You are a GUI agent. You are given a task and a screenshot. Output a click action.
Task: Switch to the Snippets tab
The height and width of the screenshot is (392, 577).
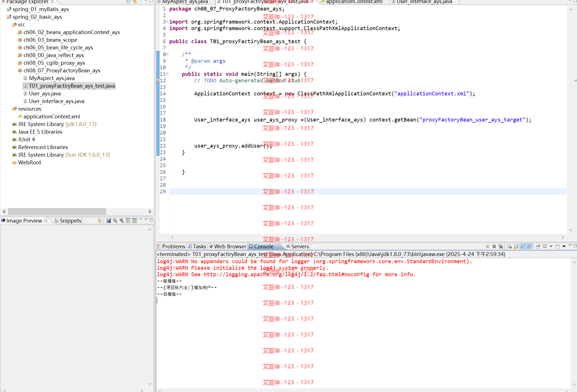(68, 221)
